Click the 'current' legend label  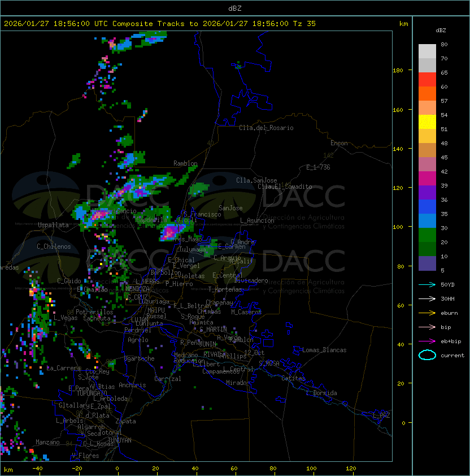[452, 355]
